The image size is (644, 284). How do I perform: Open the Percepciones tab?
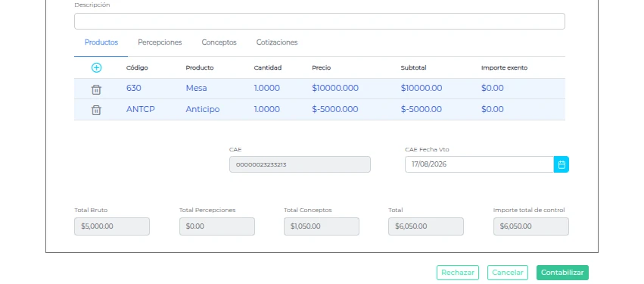pyautogui.click(x=160, y=42)
